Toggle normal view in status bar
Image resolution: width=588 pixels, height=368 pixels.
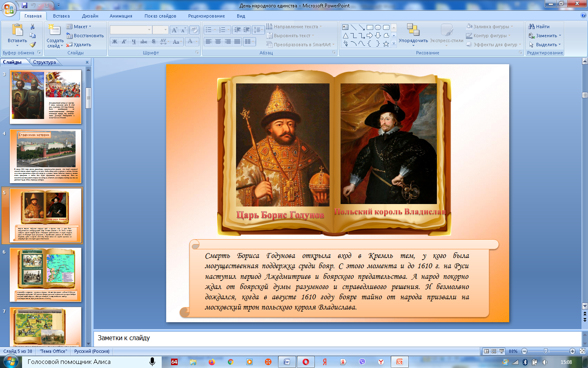[x=486, y=351]
